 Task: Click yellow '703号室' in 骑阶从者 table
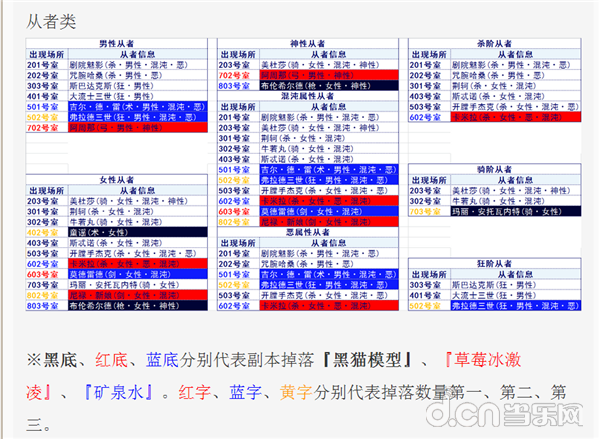pyautogui.click(x=425, y=211)
